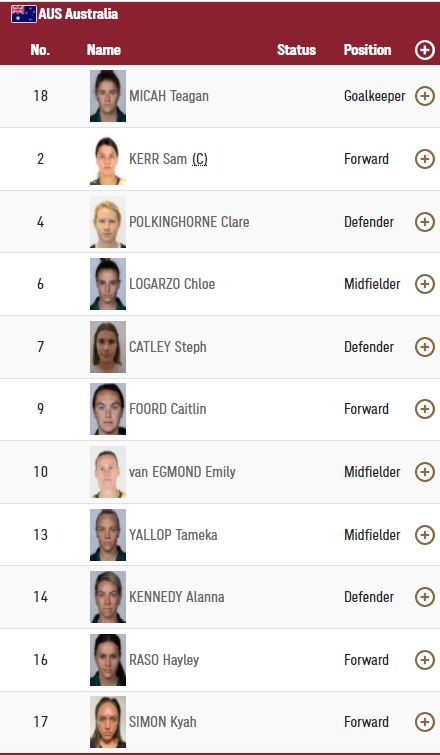Click SIMON Kyah's photo thumbnail

[108, 722]
